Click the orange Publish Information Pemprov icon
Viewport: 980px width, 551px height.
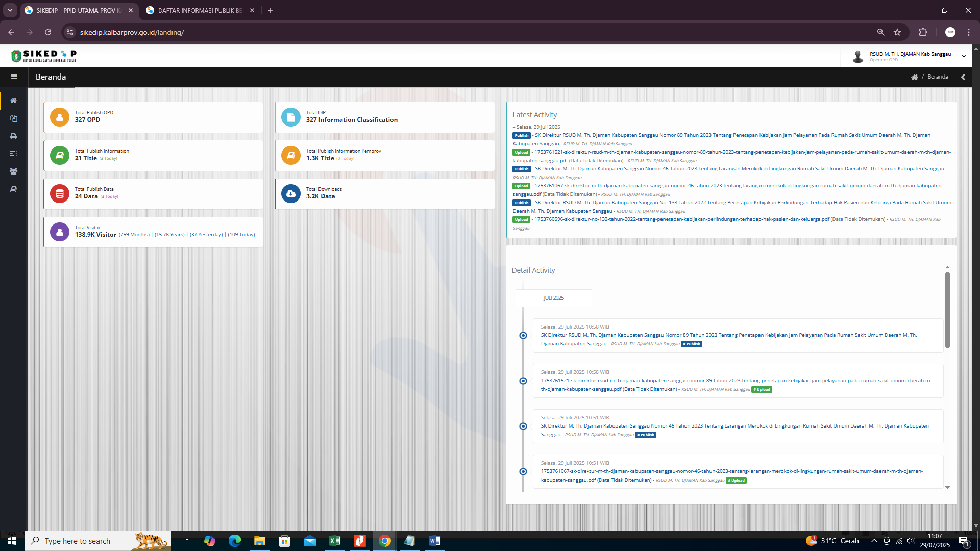pyautogui.click(x=291, y=155)
